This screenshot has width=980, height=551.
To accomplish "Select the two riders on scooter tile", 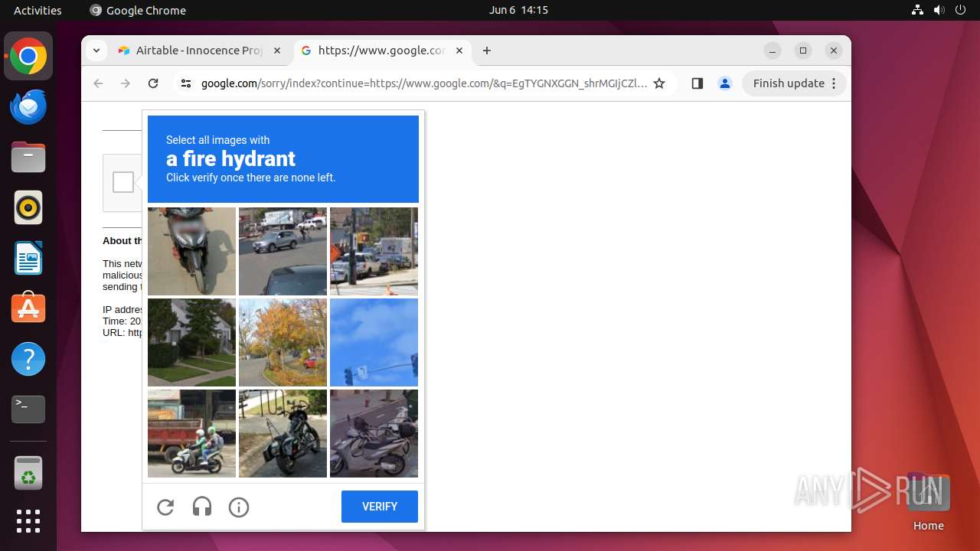I will pyautogui.click(x=191, y=433).
